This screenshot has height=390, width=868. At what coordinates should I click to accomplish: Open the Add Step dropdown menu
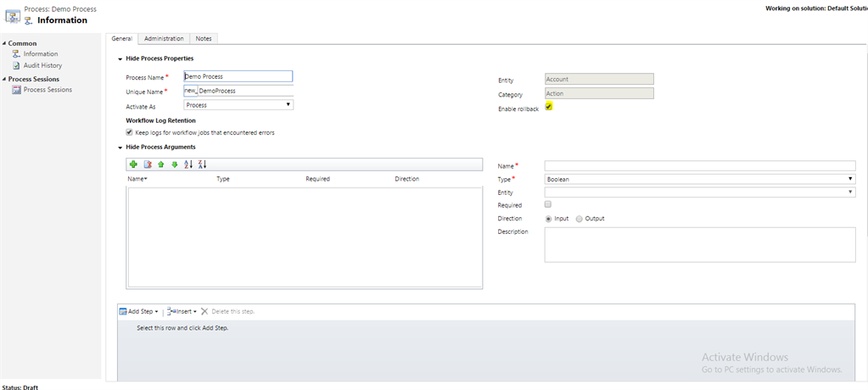(x=156, y=312)
